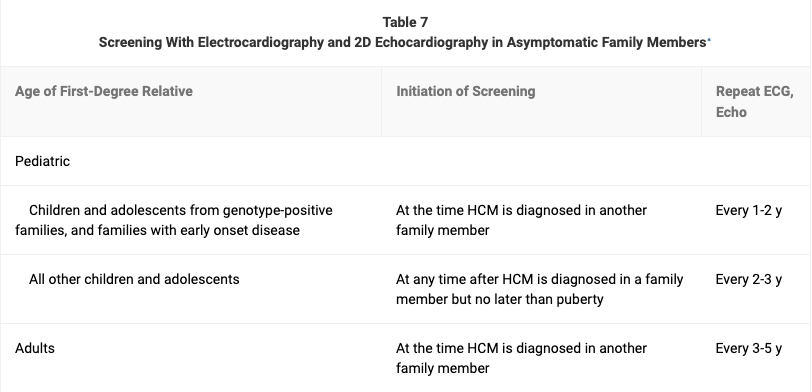Click the word Echocardiography in the caption
The width and height of the screenshot is (812, 392).
[x=431, y=42]
